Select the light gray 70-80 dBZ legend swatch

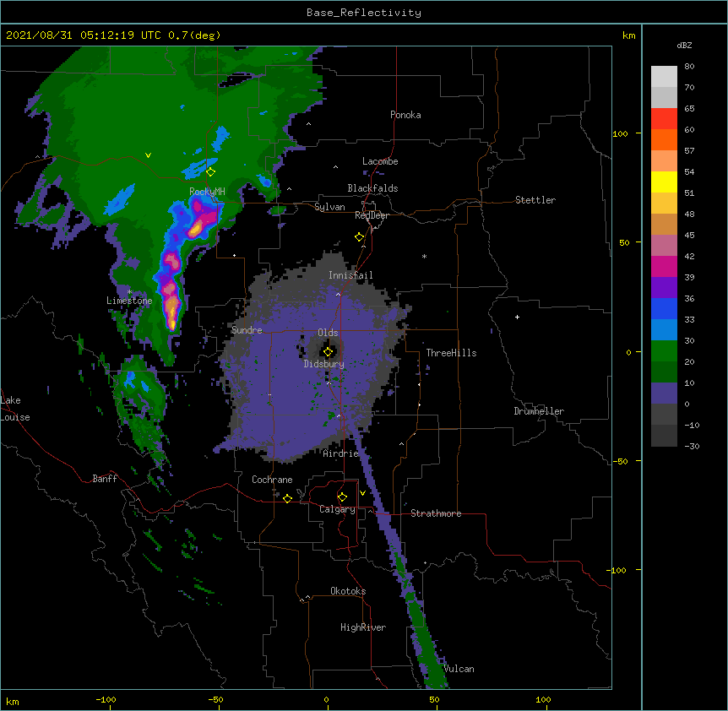(664, 77)
